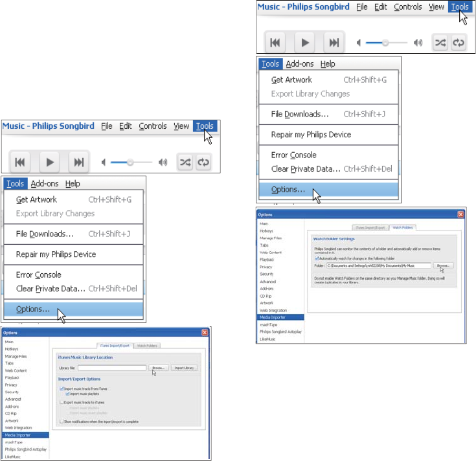476x461 pixels.
Task: Switch to Watch Folders tab in iTunes Import/Export dialog
Action: (x=147, y=346)
